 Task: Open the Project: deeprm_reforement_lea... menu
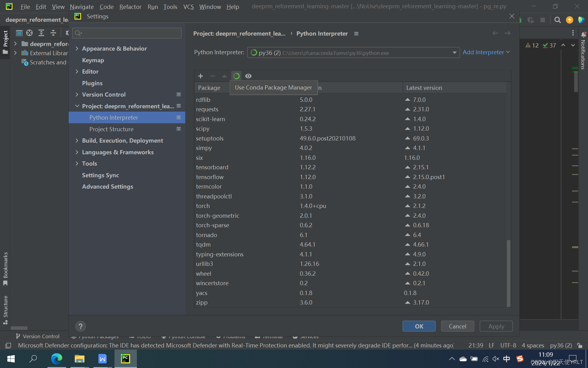click(127, 105)
